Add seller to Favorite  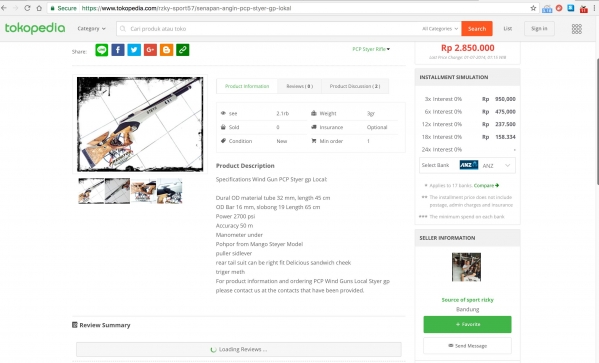(x=467, y=324)
